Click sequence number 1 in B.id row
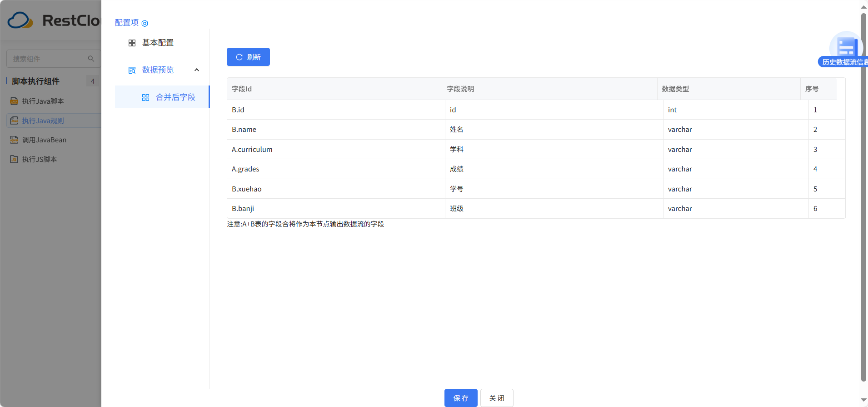This screenshot has width=868, height=407. coord(827,110)
